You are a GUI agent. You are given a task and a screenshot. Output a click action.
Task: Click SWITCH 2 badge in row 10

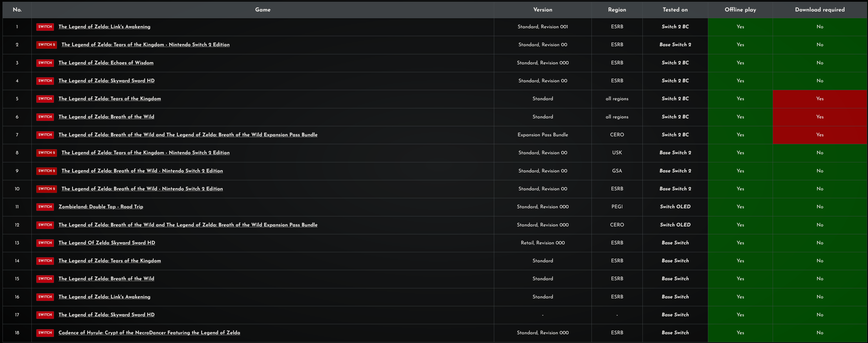click(x=46, y=189)
